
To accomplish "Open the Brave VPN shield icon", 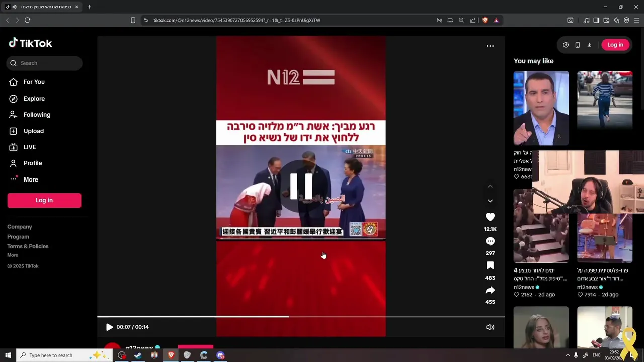I will pyautogui.click(x=626, y=20).
